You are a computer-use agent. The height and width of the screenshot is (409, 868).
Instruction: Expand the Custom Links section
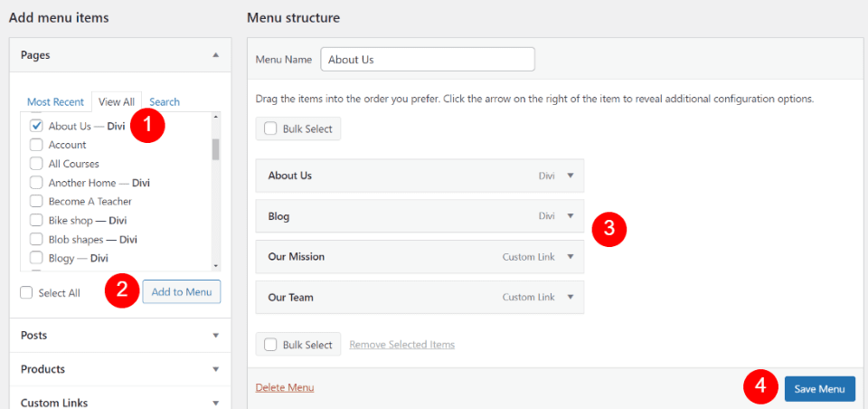click(x=215, y=403)
